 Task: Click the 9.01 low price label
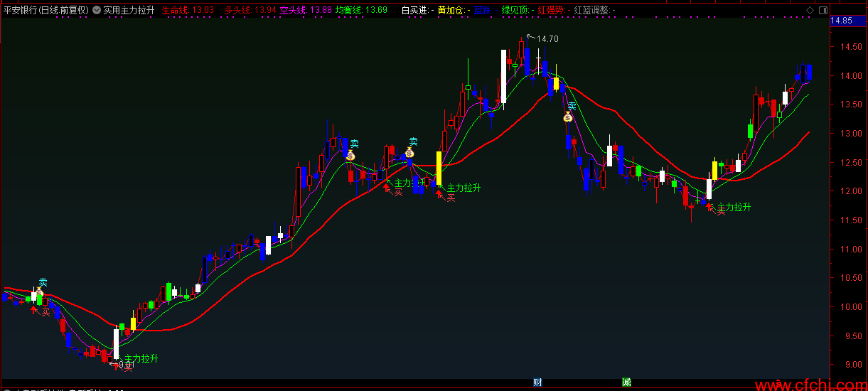point(127,365)
